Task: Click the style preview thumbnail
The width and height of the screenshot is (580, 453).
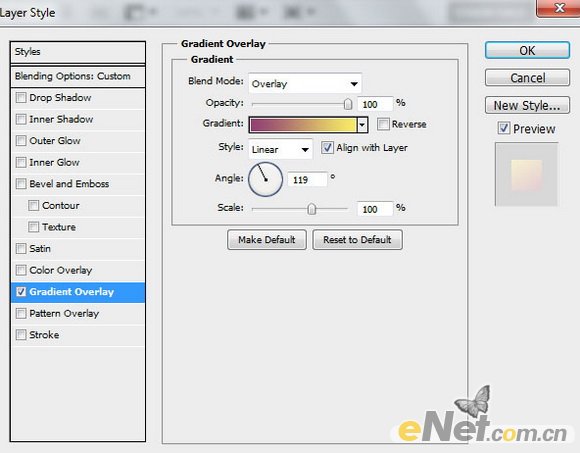Action: point(526,175)
